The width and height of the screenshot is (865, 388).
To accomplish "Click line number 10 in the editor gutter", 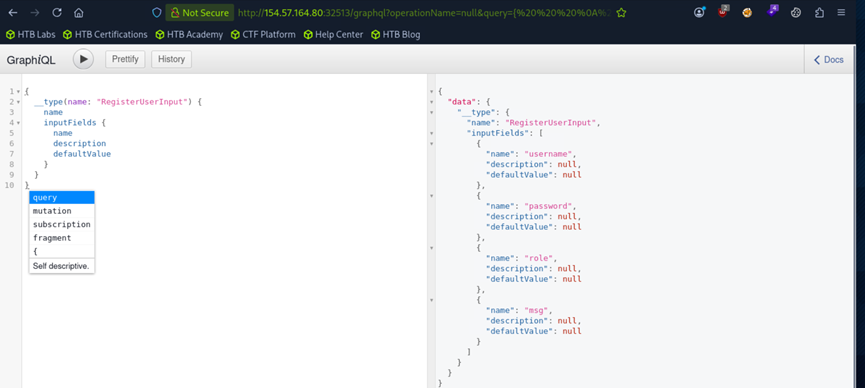I will [x=9, y=185].
